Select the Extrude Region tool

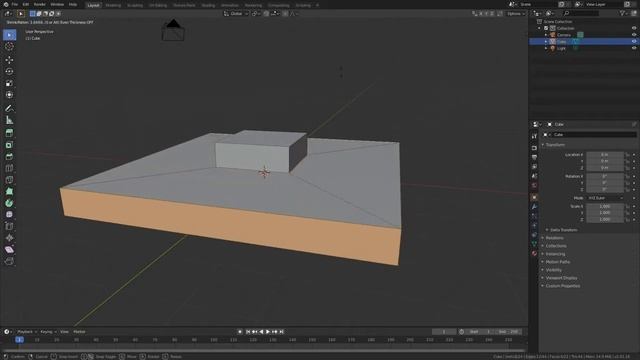(9, 133)
